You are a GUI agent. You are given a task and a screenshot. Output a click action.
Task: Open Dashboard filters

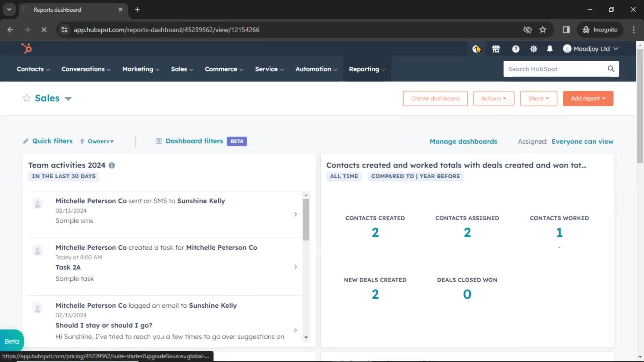(194, 141)
